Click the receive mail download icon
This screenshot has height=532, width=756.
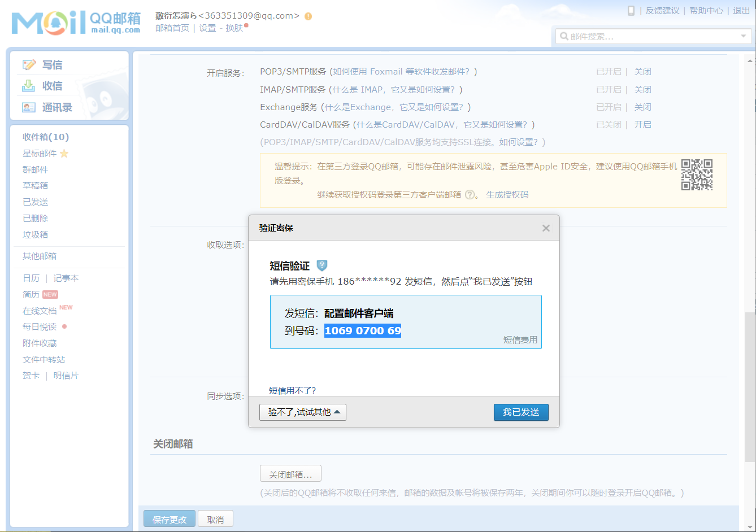pyautogui.click(x=28, y=86)
